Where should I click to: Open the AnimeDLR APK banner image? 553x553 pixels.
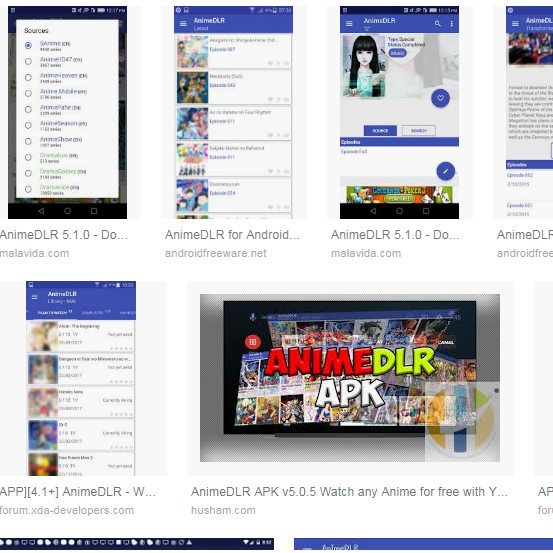tap(350, 378)
